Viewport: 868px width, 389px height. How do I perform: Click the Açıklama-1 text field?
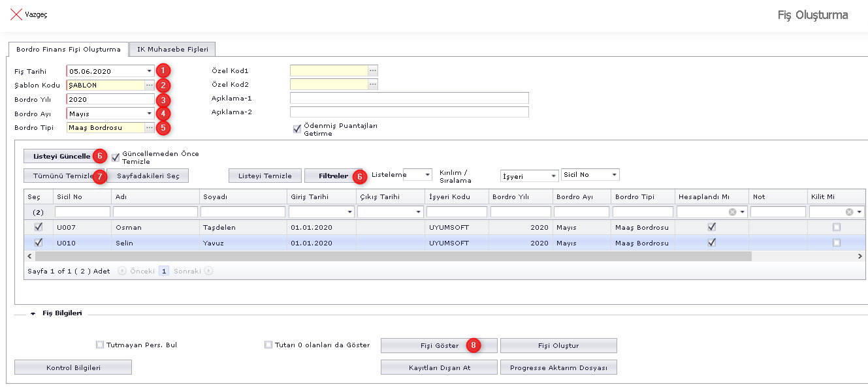point(409,99)
